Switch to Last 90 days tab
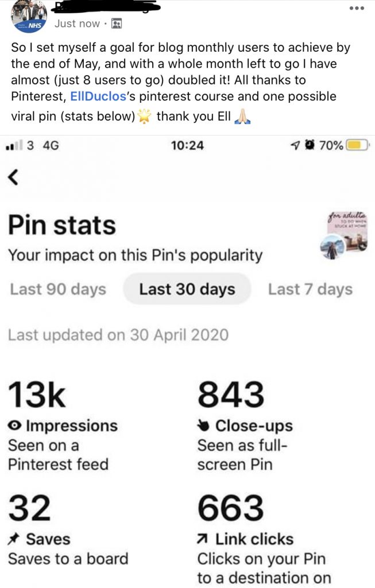This screenshot has height=588, width=375. point(58,289)
